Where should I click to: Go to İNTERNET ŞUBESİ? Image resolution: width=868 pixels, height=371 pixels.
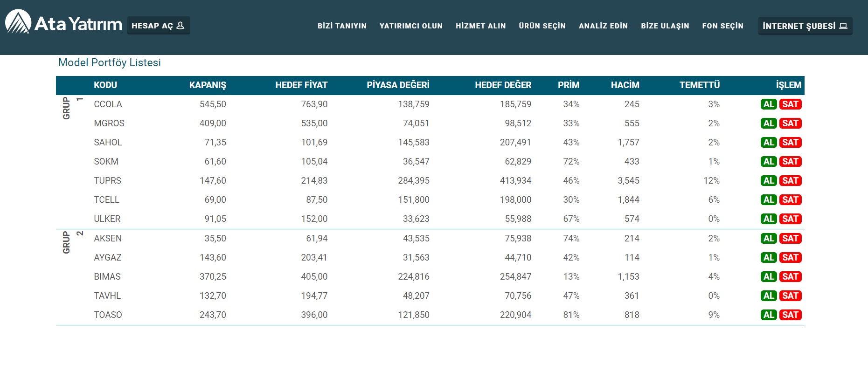(x=805, y=26)
